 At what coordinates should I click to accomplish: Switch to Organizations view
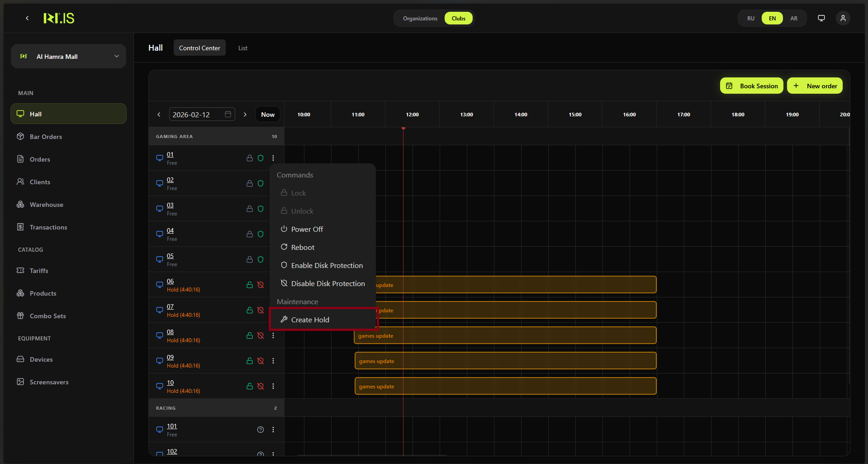click(x=420, y=19)
